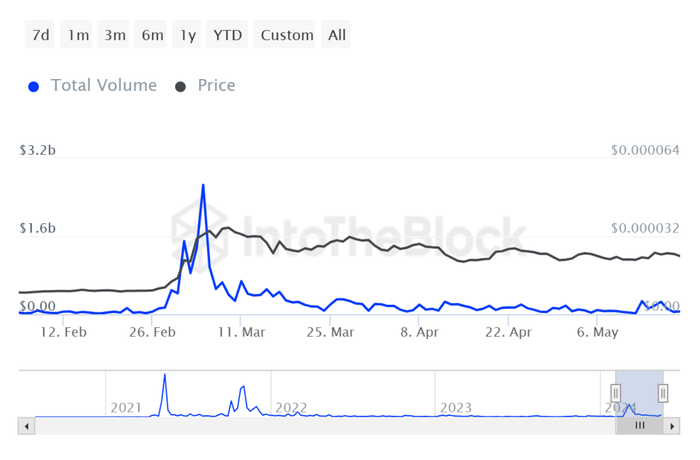
Task: Show year-to-date with YTD
Action: pyautogui.click(x=227, y=34)
